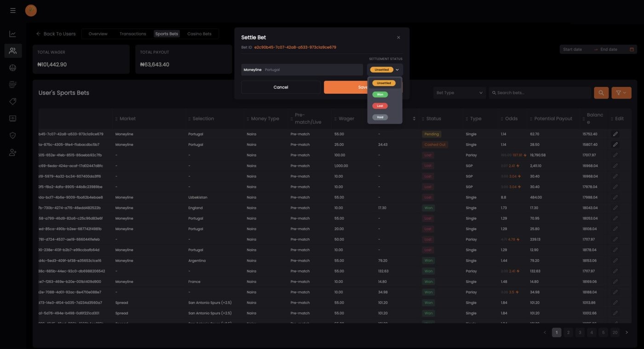This screenshot has height=349, width=644.
Task: Open the promotions tag sidebar icon
Action: coord(13,101)
